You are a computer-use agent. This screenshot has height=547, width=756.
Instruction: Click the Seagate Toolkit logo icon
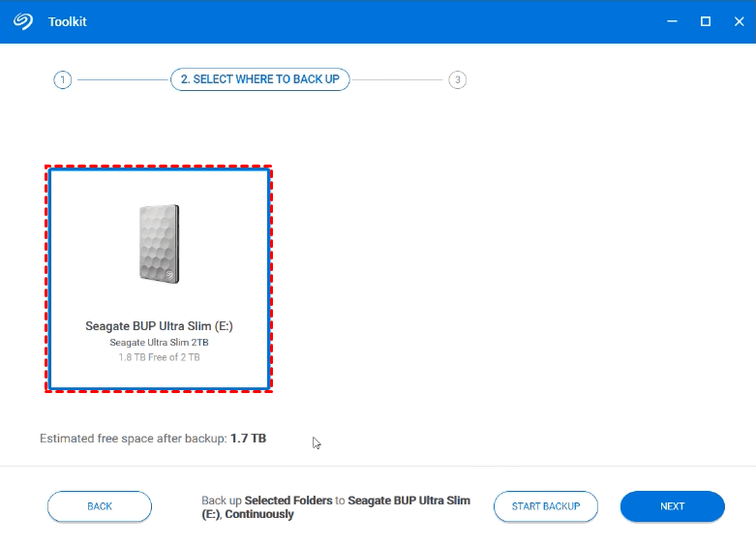click(x=22, y=21)
